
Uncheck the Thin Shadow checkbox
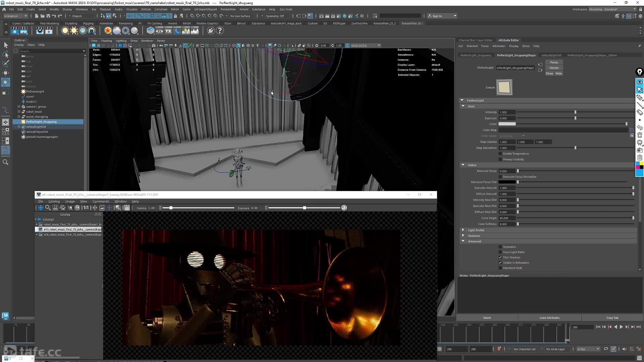500,257
